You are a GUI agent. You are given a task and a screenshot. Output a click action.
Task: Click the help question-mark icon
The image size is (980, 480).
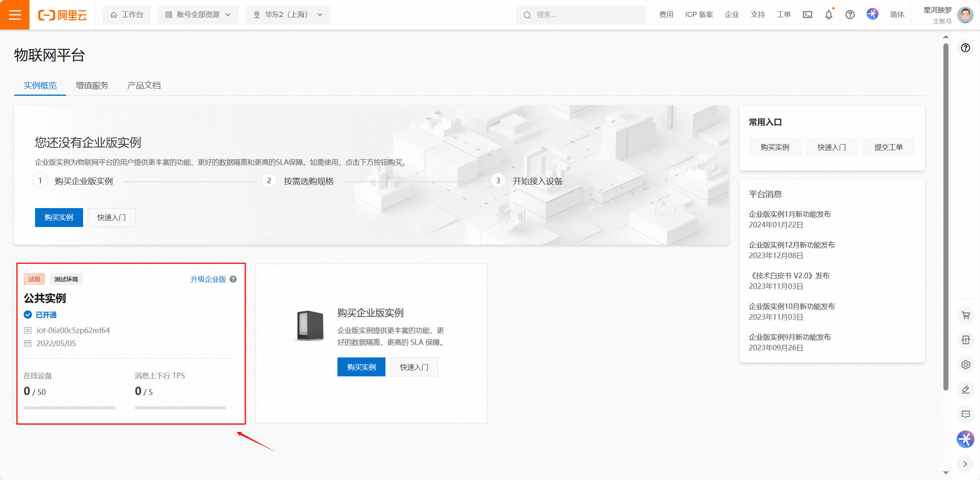click(850, 15)
